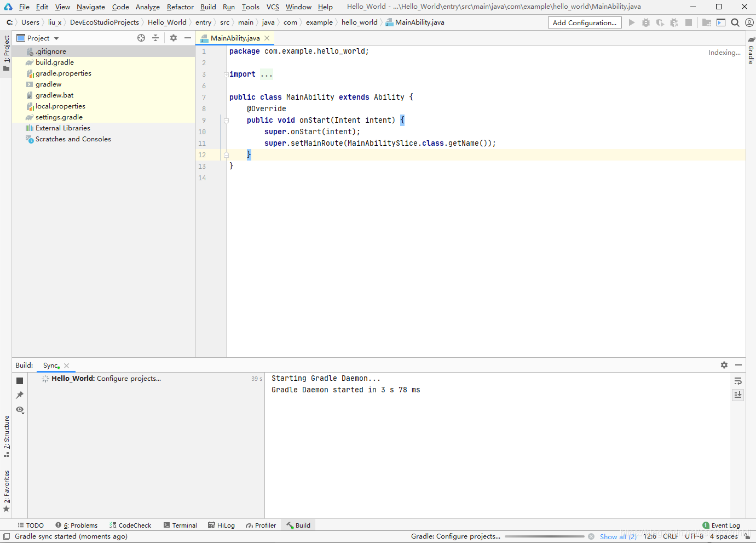Select settings.gradle file
The width and height of the screenshot is (756, 543).
(x=103, y=117)
